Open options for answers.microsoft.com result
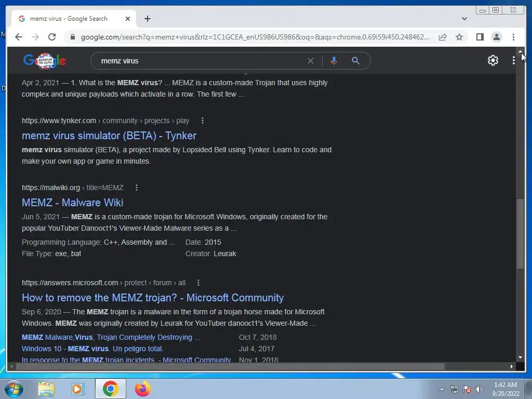 pyautogui.click(x=198, y=283)
